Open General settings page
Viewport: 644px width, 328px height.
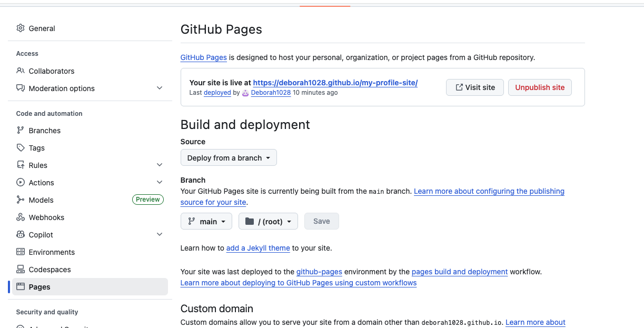[90, 28]
